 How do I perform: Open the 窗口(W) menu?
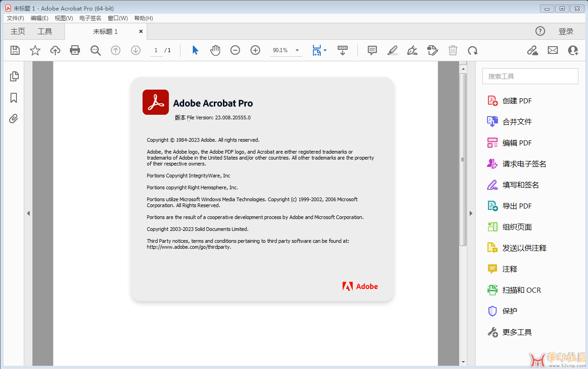[x=118, y=18]
